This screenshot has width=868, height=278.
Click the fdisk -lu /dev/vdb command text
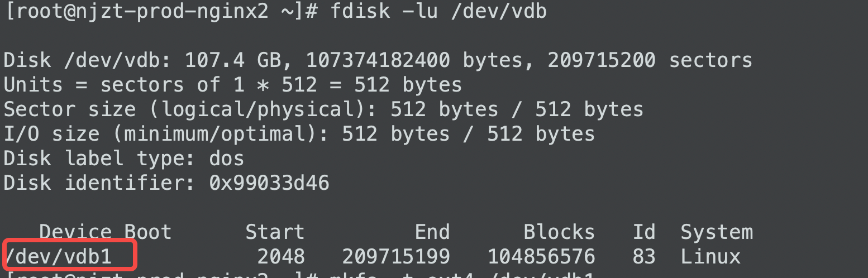(x=438, y=11)
